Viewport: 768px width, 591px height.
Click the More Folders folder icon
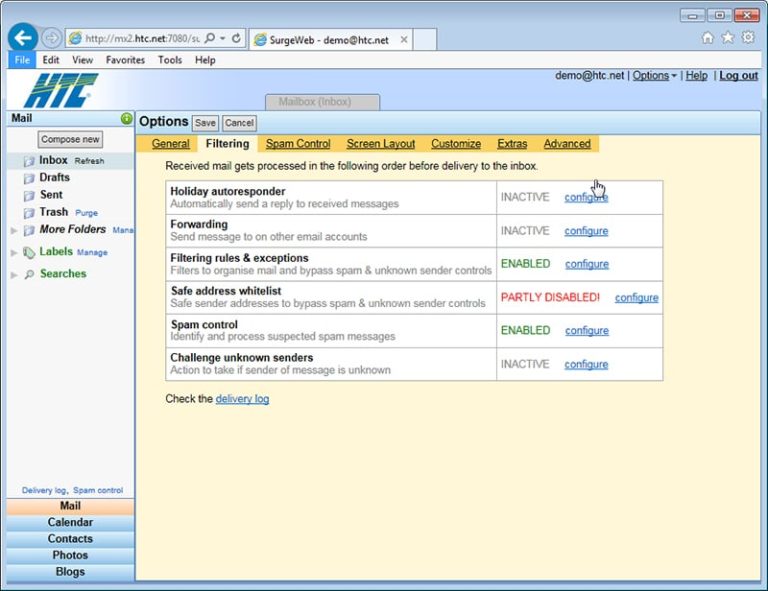tap(29, 230)
